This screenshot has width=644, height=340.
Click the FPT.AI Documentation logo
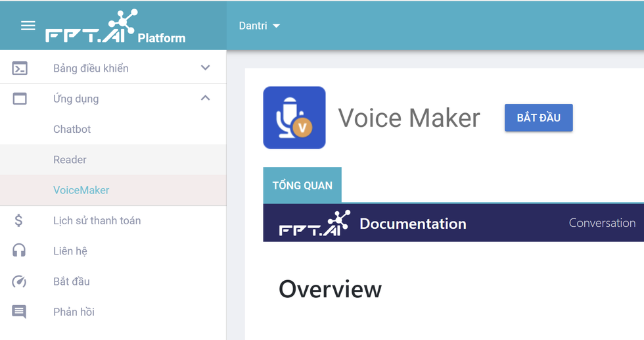pyautogui.click(x=373, y=224)
